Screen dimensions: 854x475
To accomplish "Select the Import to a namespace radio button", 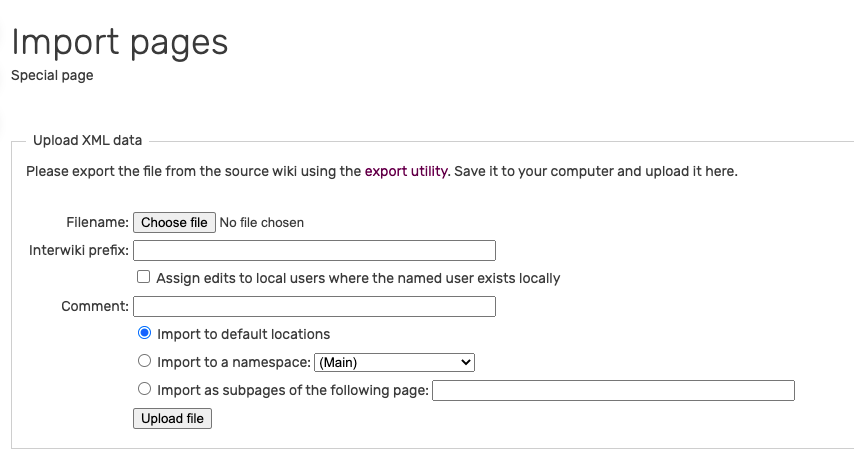I will [144, 361].
